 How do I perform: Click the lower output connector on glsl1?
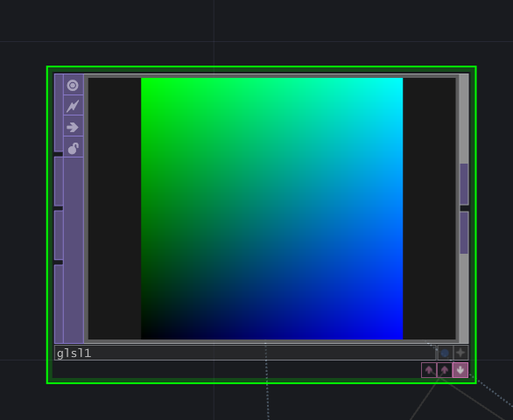tap(464, 233)
